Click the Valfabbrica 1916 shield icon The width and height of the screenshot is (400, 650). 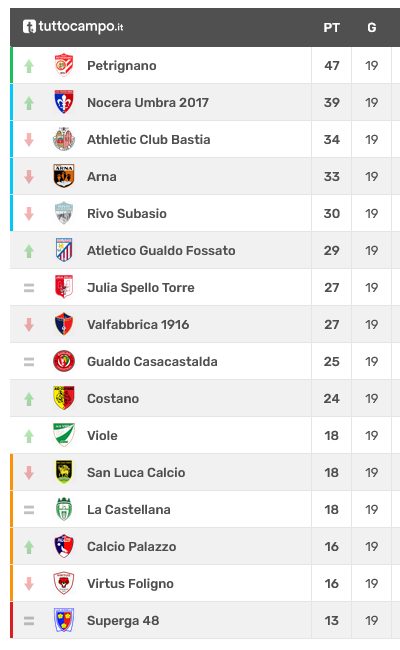(x=64, y=324)
